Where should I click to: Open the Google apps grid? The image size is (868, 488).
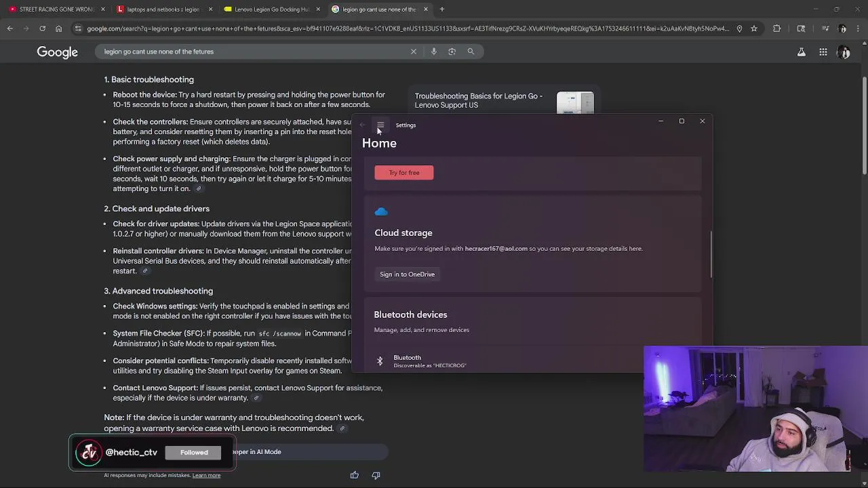pyautogui.click(x=823, y=52)
